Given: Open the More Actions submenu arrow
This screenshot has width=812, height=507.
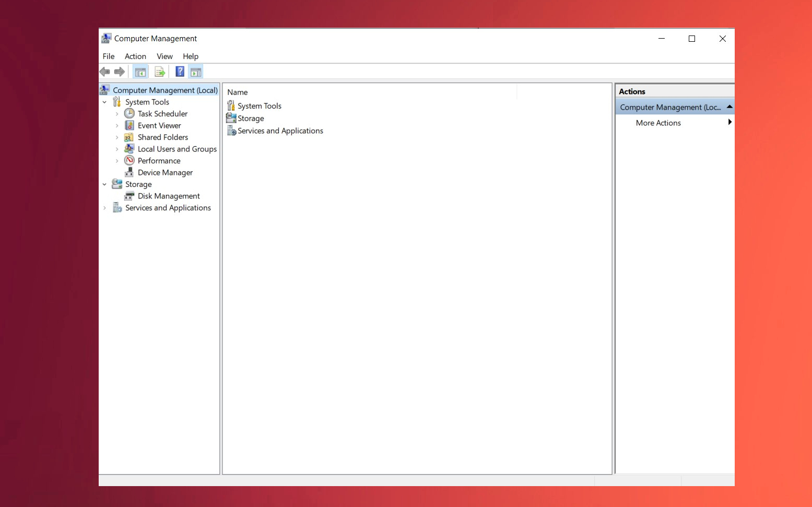Looking at the screenshot, I should tap(729, 122).
